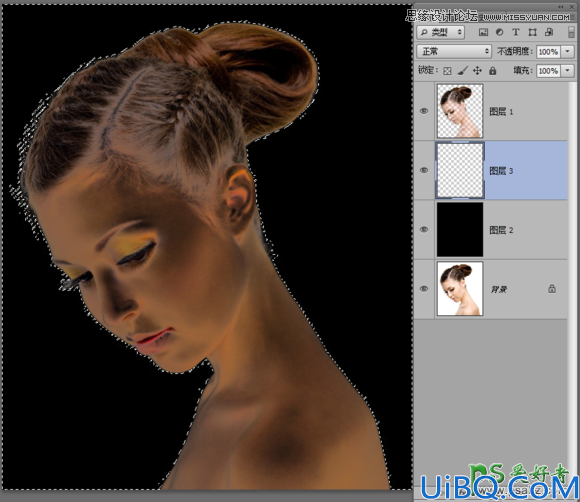Image resolution: width=580 pixels, height=502 pixels.
Task: Filter layers by adjustment layer icon
Action: [499, 32]
